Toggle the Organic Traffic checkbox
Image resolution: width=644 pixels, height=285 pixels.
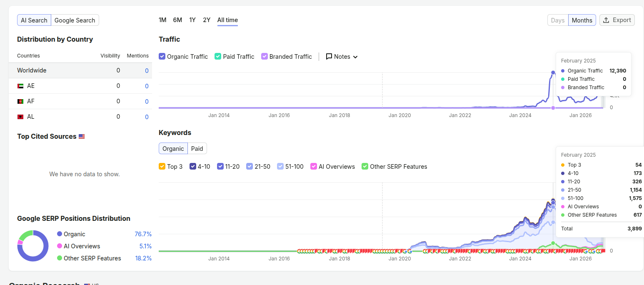pos(162,56)
